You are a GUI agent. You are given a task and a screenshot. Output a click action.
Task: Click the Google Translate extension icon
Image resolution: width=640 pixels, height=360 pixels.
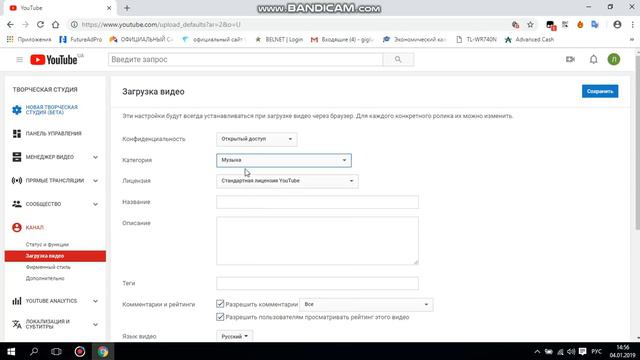point(595,24)
